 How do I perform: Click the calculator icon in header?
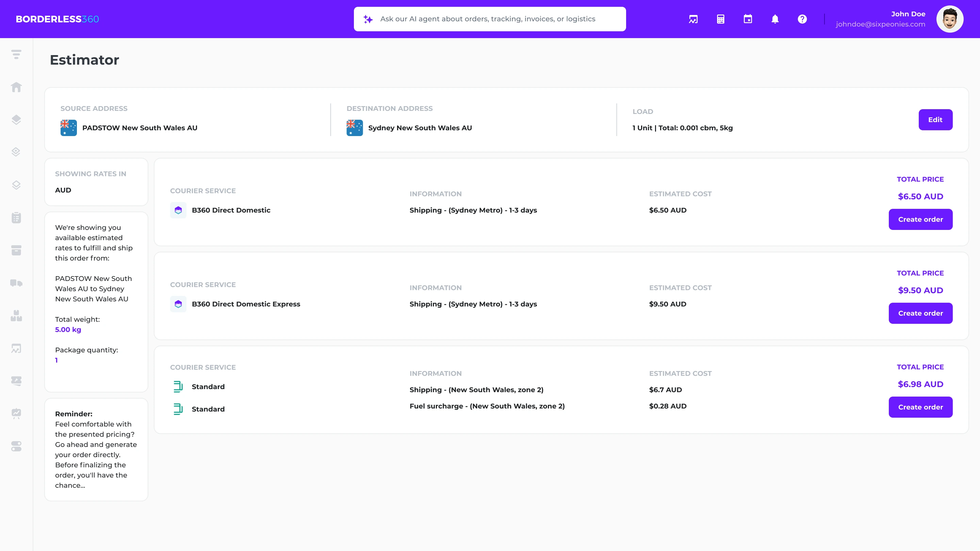[721, 19]
